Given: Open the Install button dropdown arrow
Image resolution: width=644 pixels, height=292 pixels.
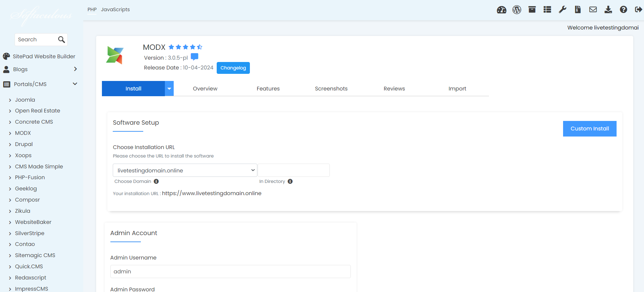Looking at the screenshot, I should click(x=169, y=89).
